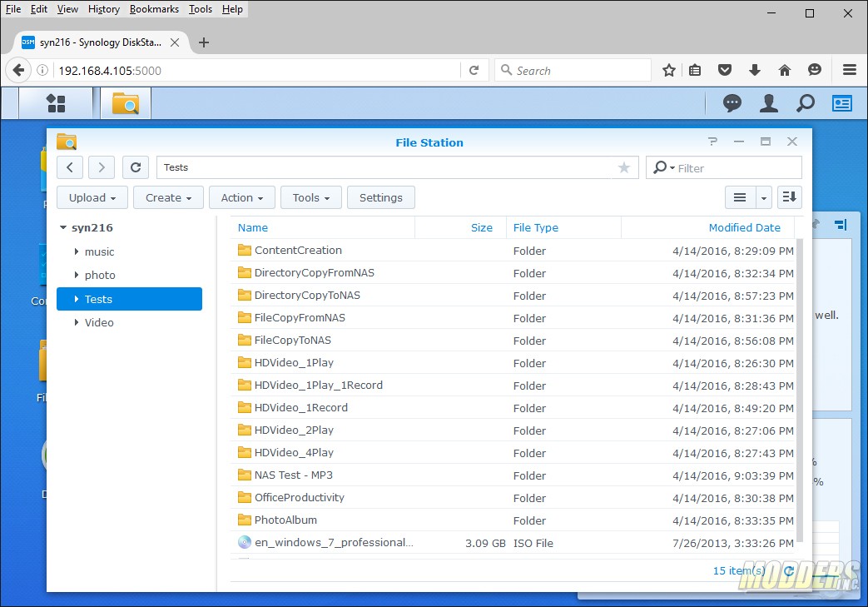The height and width of the screenshot is (607, 868).
Task: Expand the Video folder tree node
Action: 77,322
